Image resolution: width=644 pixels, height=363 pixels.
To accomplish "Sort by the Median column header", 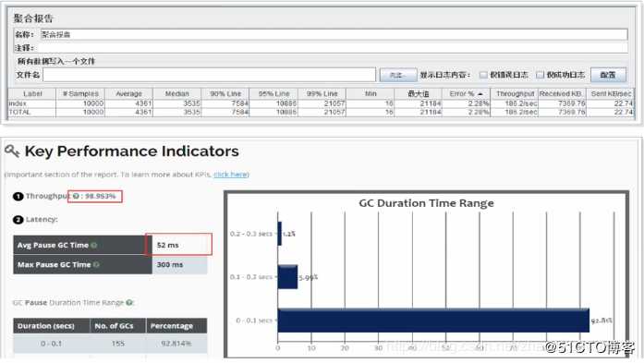I will pyautogui.click(x=177, y=93).
